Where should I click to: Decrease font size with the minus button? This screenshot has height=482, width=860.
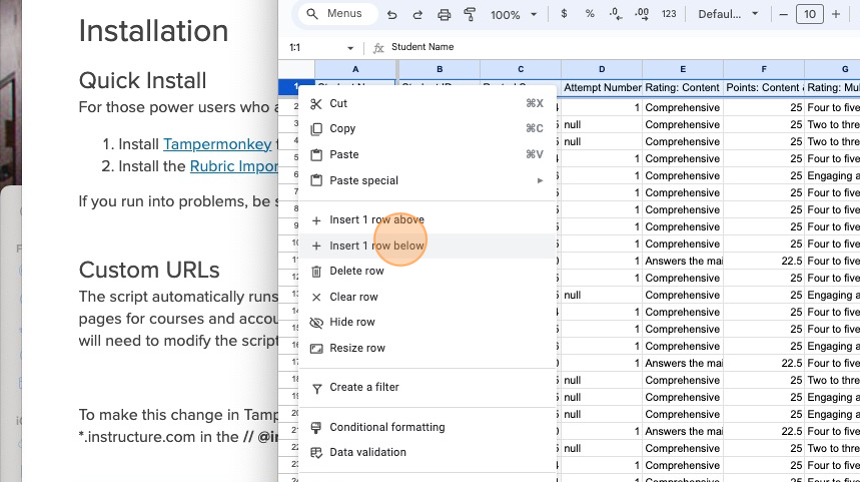[783, 14]
